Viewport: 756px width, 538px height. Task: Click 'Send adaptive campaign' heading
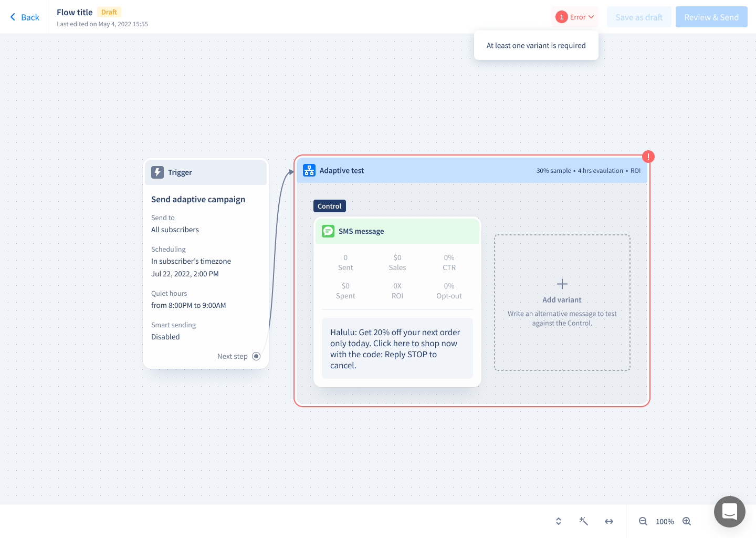(198, 200)
